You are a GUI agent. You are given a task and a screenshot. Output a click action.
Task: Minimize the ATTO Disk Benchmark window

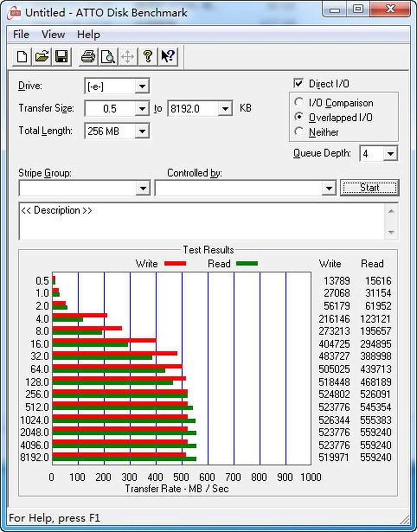[x=335, y=10]
